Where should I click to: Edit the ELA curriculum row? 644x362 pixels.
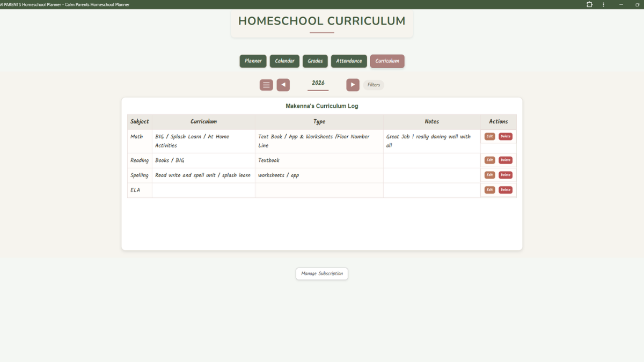(489, 190)
